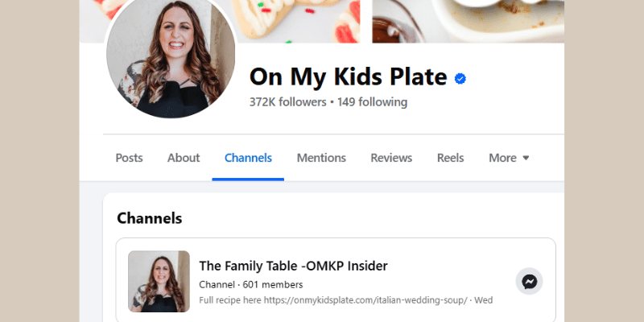Open the 149 following list
Screen dimensions: 644x322
372,102
